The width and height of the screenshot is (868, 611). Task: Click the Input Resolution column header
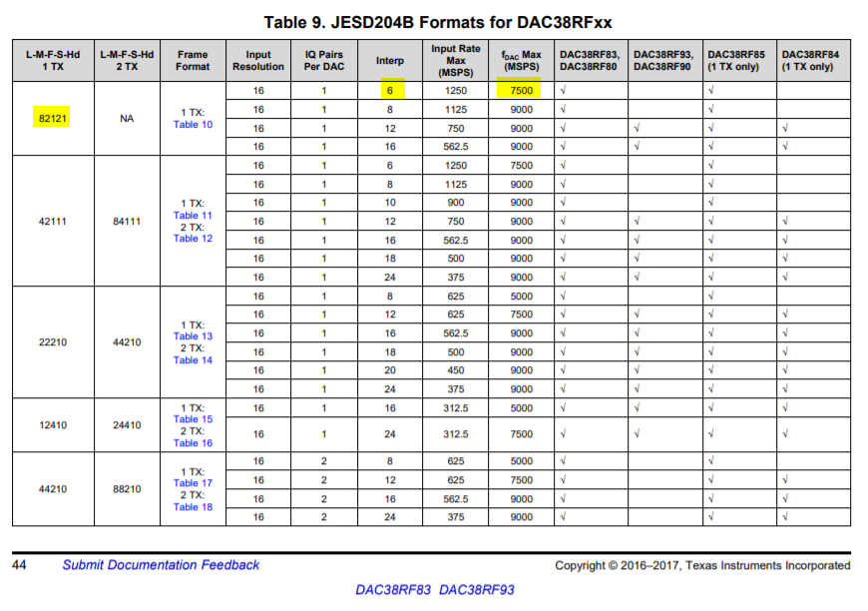(x=258, y=60)
